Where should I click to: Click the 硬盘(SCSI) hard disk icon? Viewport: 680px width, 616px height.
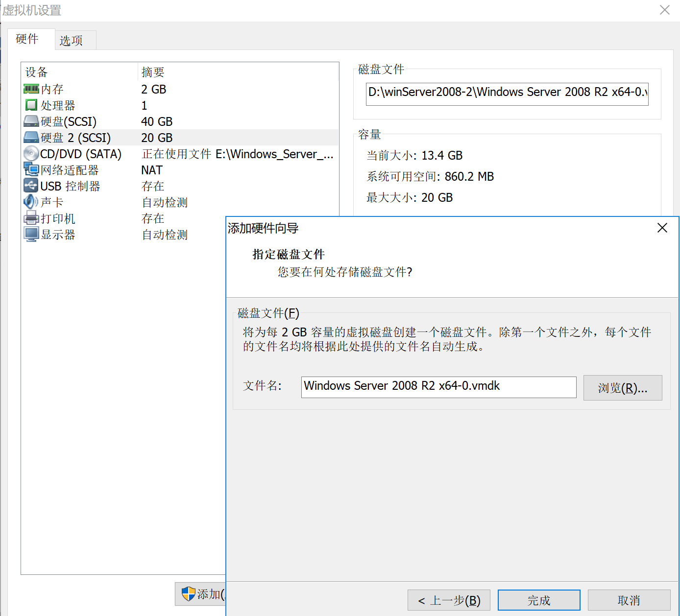point(31,121)
